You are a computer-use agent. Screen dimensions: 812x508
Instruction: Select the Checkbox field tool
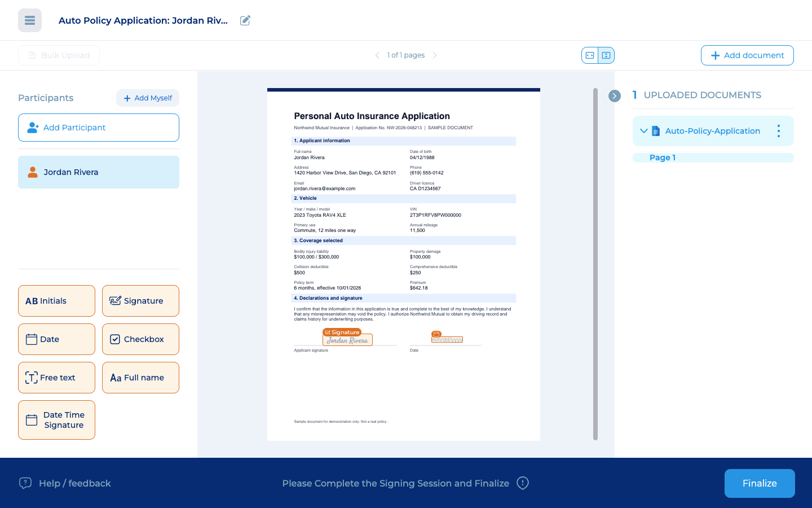coord(140,339)
